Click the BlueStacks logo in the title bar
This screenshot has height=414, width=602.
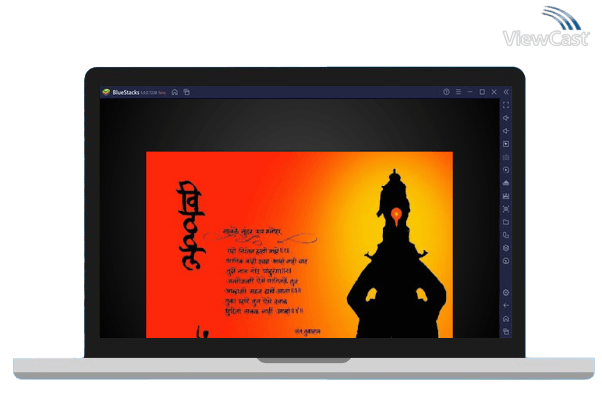point(106,92)
